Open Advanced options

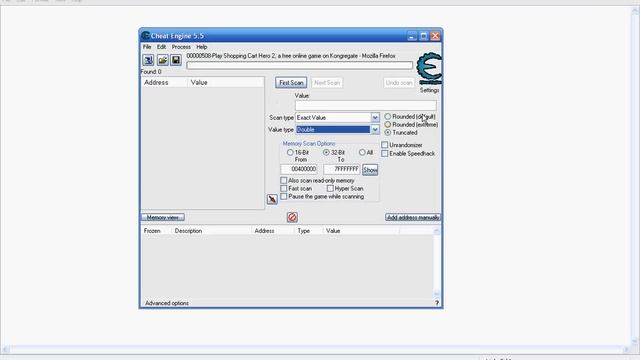point(167,303)
